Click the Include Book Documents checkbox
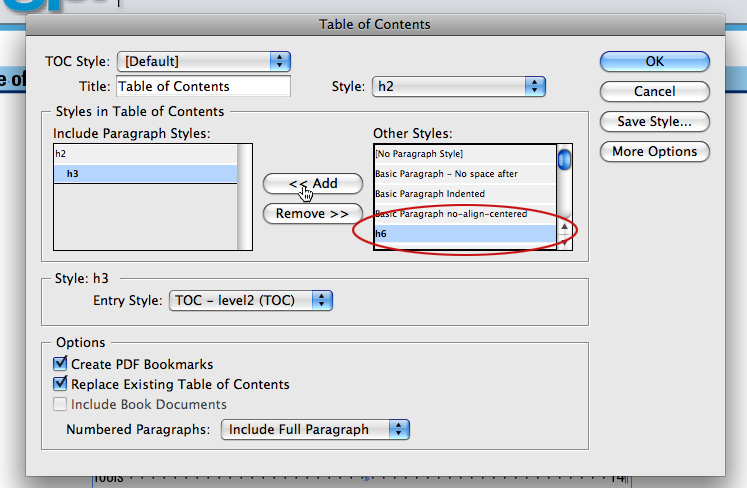 click(61, 404)
